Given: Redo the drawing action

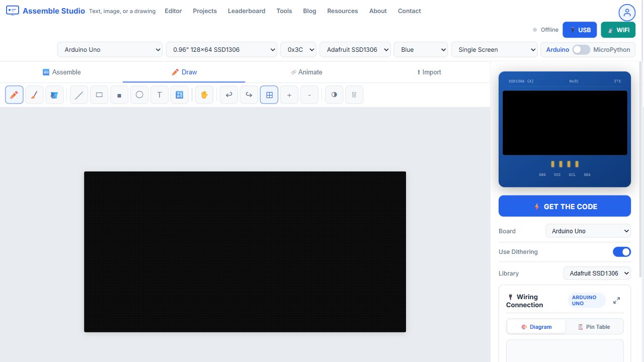Looking at the screenshot, I should [x=249, y=95].
